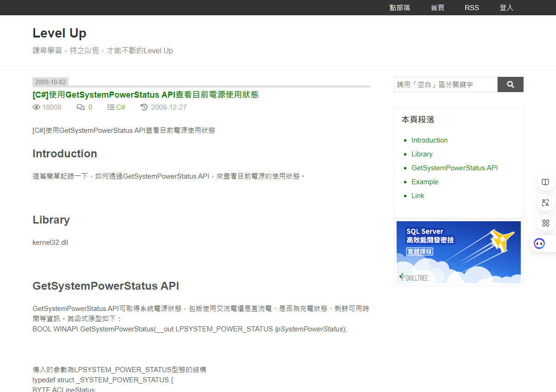Click the 2009-10-02 date label

coord(51,82)
